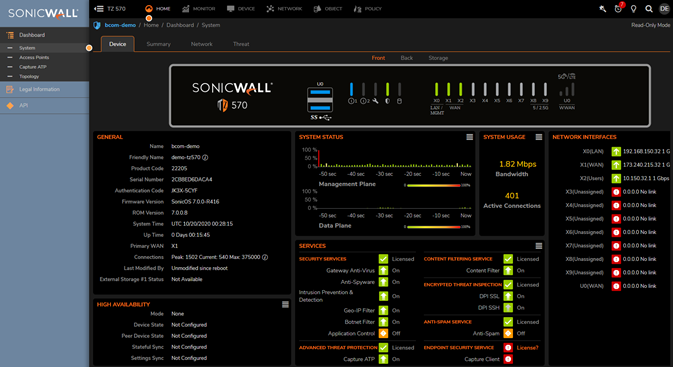Click the Security Services Licensed checkmark

coord(383,259)
